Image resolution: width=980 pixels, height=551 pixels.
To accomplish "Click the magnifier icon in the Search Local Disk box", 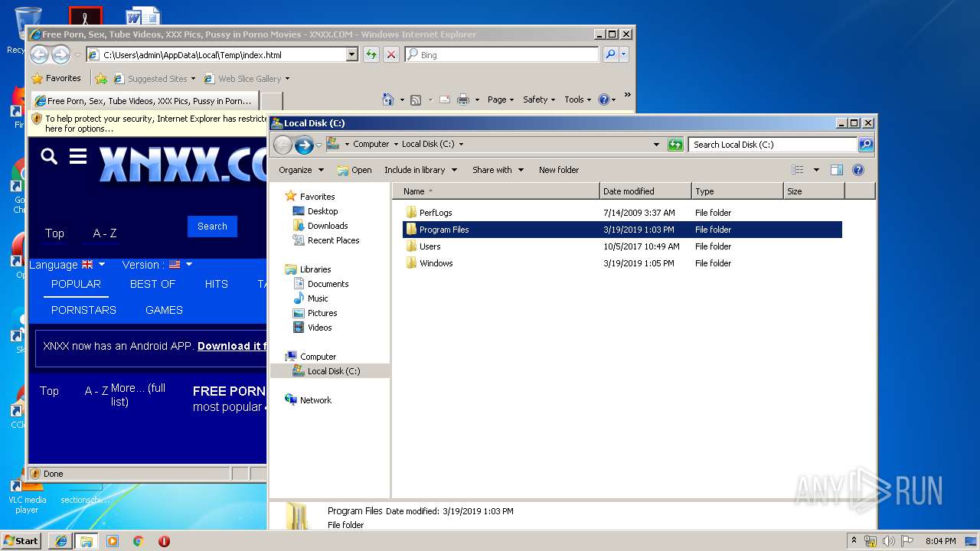I will 865,144.
